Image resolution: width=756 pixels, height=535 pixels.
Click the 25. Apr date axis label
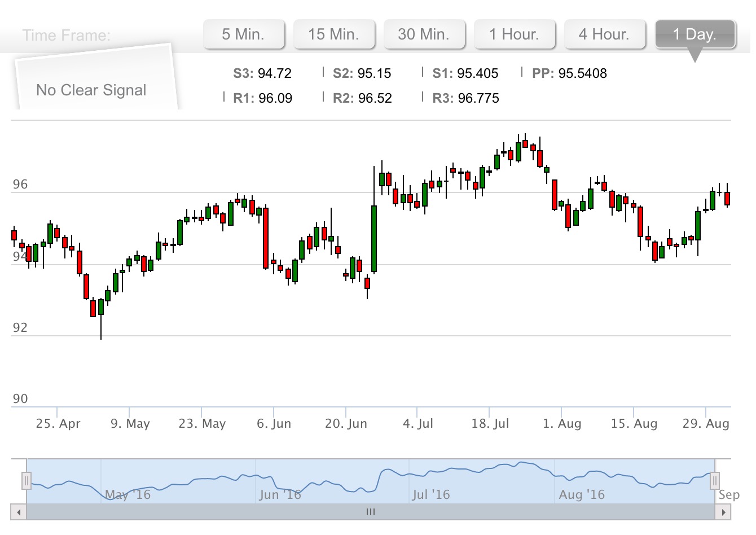[58, 424]
